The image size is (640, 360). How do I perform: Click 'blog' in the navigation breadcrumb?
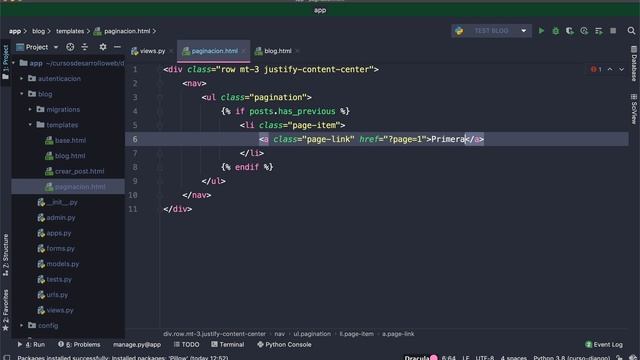coord(38,31)
